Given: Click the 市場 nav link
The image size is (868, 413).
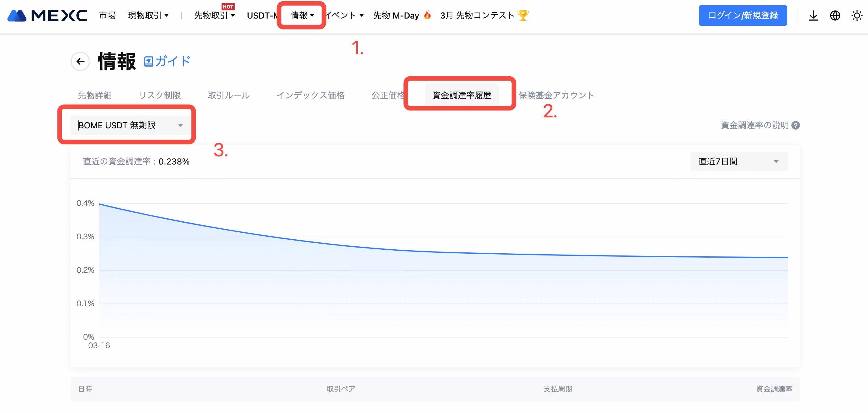Looking at the screenshot, I should pos(107,16).
